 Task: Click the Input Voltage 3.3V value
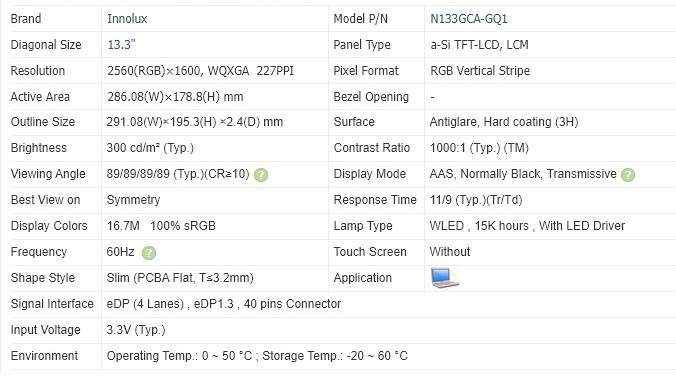(x=136, y=330)
